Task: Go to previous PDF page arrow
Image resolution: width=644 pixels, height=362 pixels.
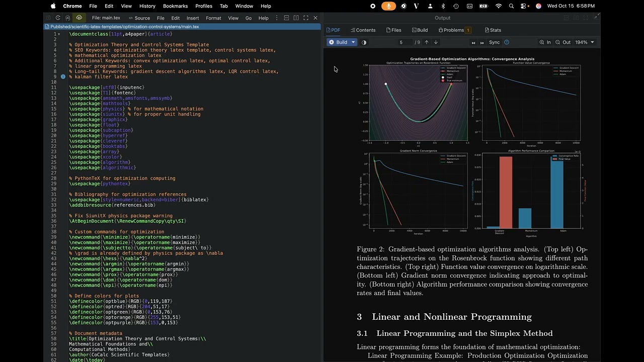Action: [x=427, y=42]
